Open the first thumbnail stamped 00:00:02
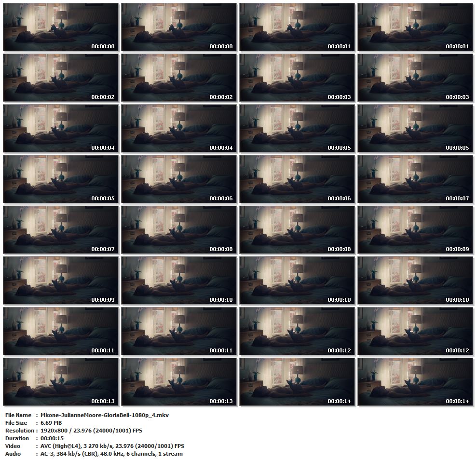The width and height of the screenshot is (476, 460). [61, 78]
